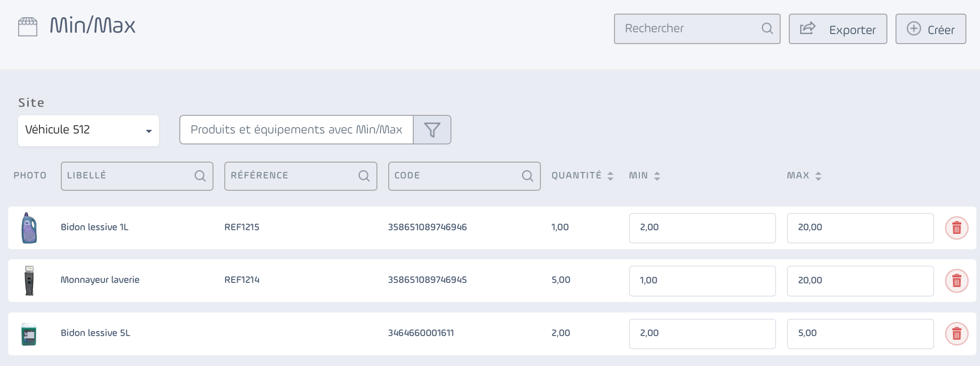
Task: Click the Référence column search icon
Action: [x=364, y=176]
